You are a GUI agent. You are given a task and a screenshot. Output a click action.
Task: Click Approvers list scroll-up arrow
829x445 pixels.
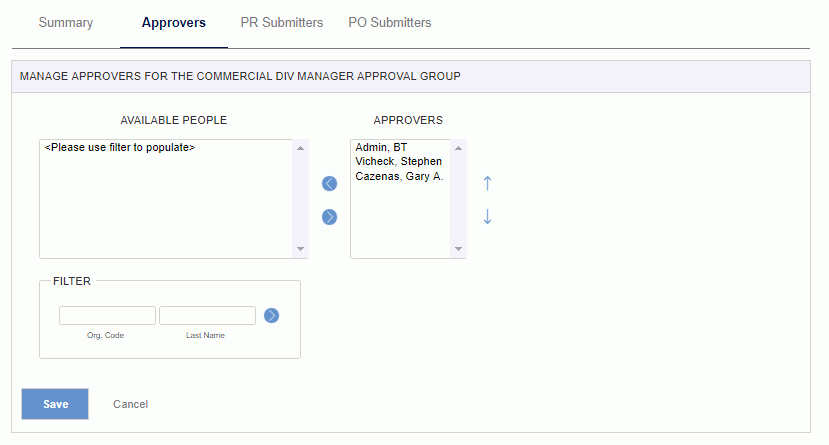pyautogui.click(x=458, y=148)
